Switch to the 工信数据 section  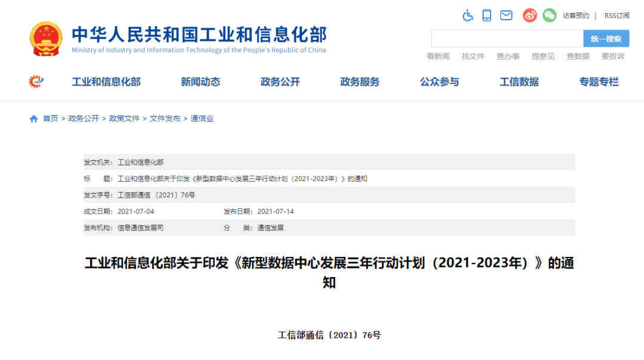click(518, 82)
